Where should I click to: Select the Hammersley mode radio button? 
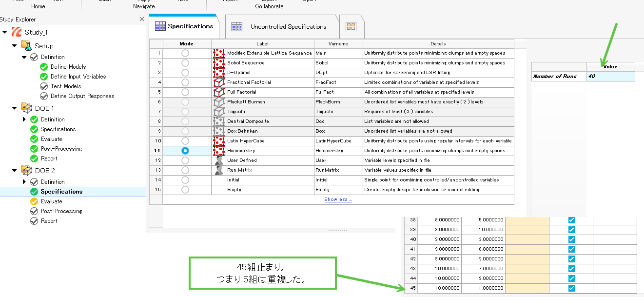click(x=185, y=151)
